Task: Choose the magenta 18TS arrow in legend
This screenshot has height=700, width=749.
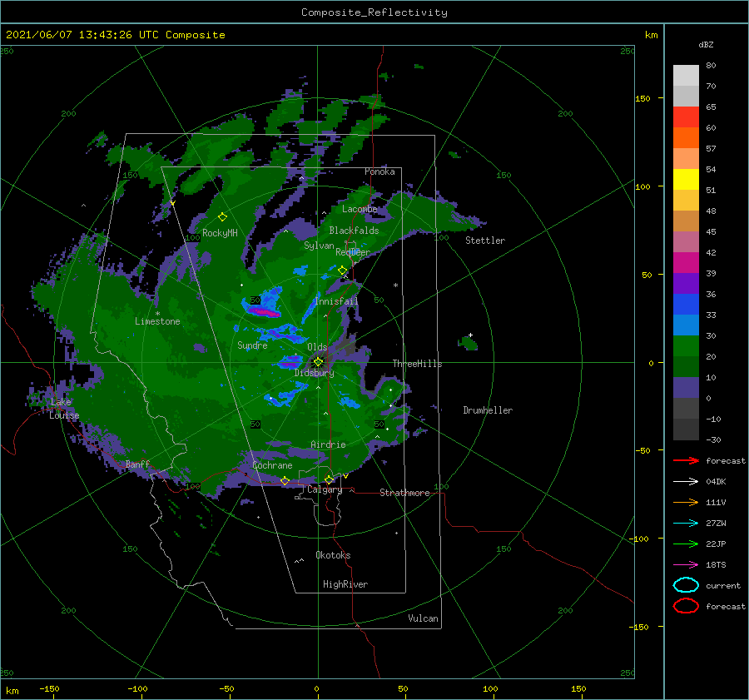Action: coord(686,565)
